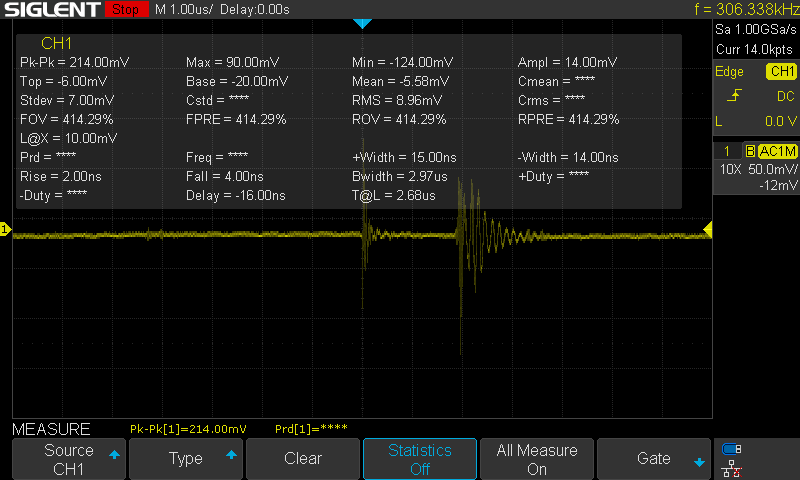Click the Rise = 2.00ns reading

coord(61,176)
